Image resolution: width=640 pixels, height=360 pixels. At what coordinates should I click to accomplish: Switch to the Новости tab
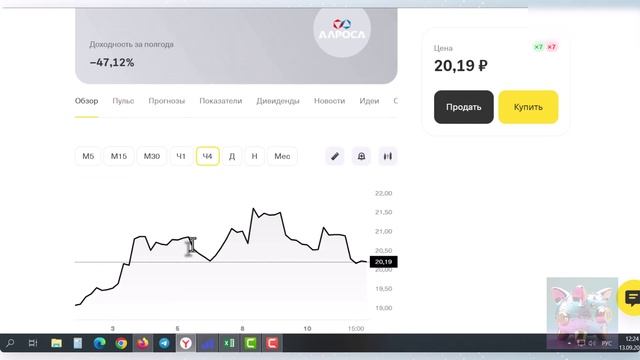(329, 101)
